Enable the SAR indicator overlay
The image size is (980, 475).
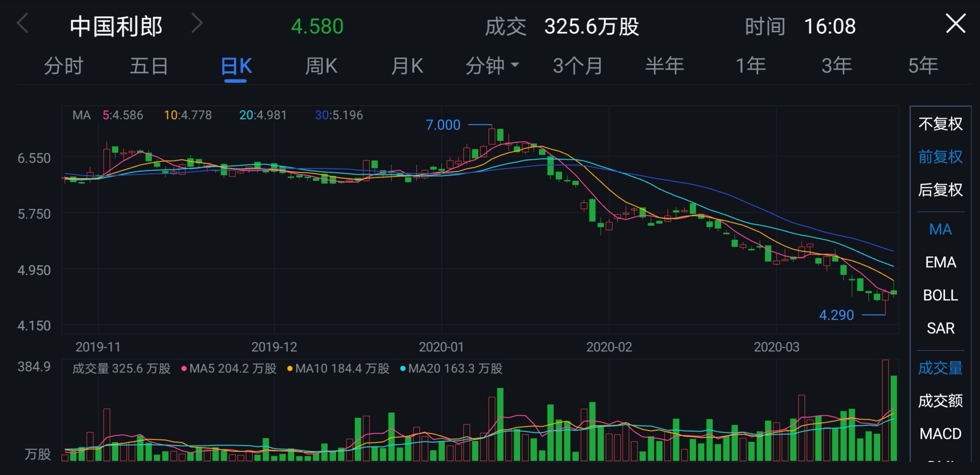coord(940,329)
